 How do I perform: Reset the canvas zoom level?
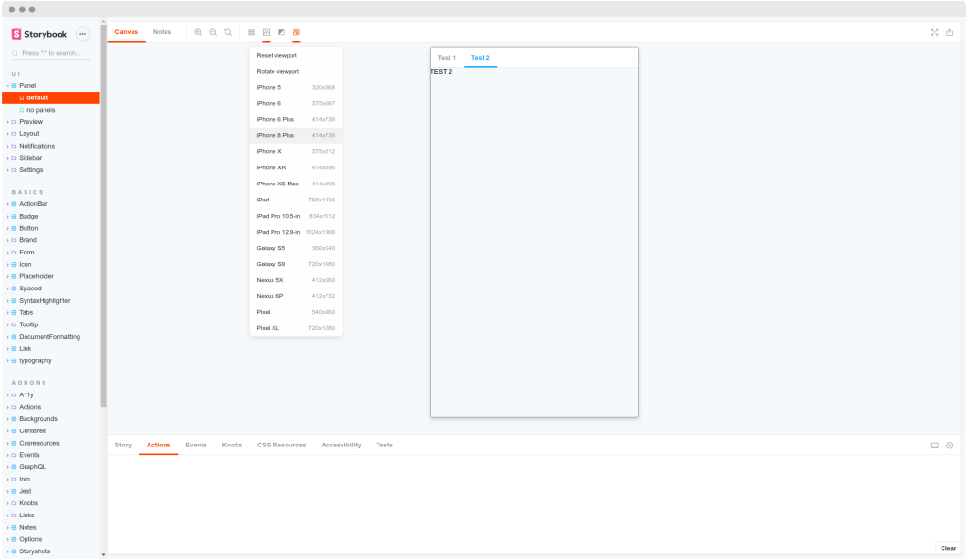coord(228,31)
